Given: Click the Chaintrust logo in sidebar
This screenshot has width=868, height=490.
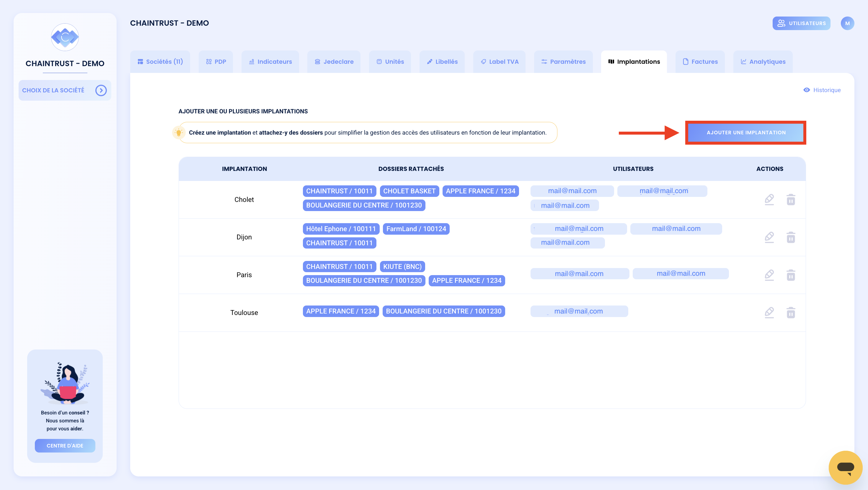Looking at the screenshot, I should point(65,37).
